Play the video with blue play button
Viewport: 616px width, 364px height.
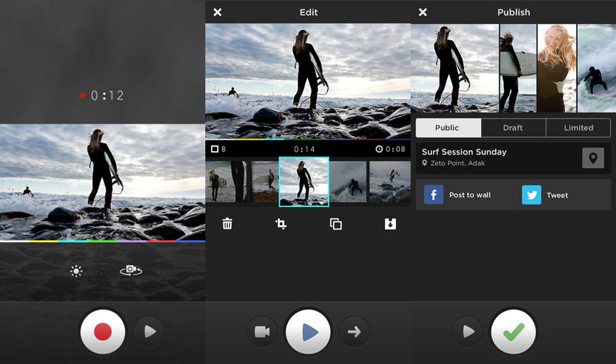[x=308, y=332]
